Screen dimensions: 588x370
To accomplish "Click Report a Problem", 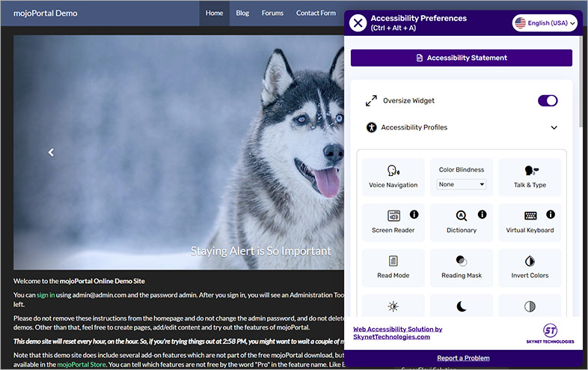I will [x=463, y=358].
